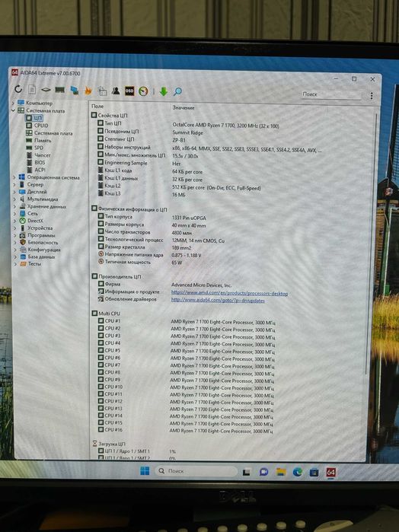
Task: Click the magnifier search toolbar icon
Action: 177,91
